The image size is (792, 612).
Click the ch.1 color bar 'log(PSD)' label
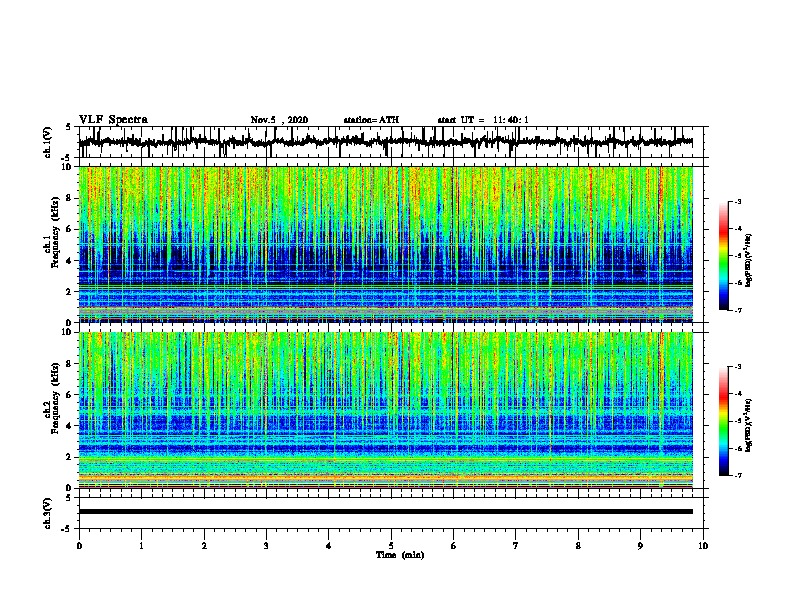click(749, 261)
